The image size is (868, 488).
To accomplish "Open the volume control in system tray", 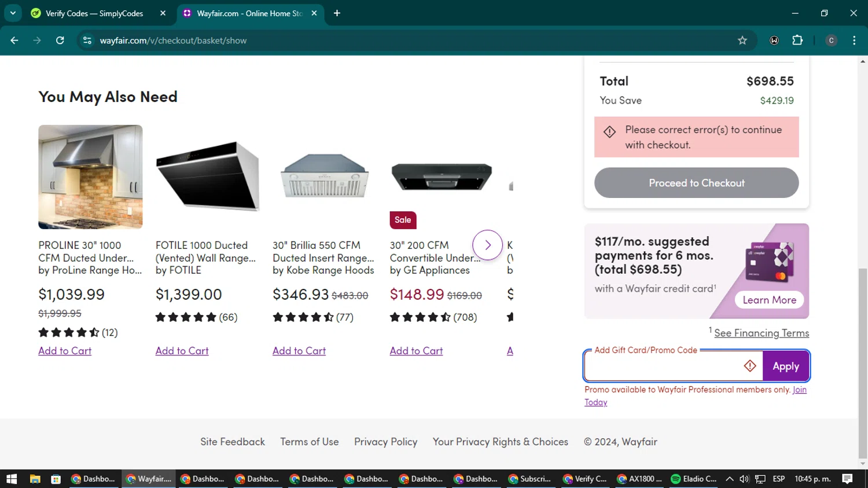I will [x=744, y=479].
